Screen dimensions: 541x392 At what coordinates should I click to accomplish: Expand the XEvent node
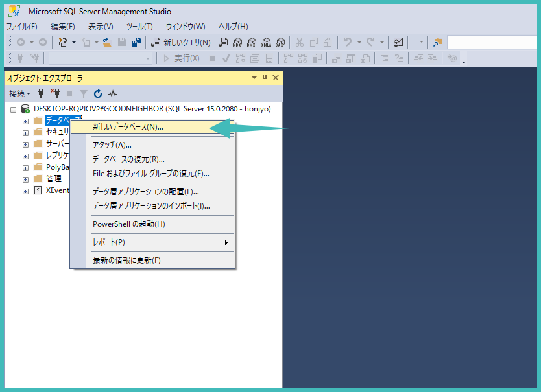[25, 191]
